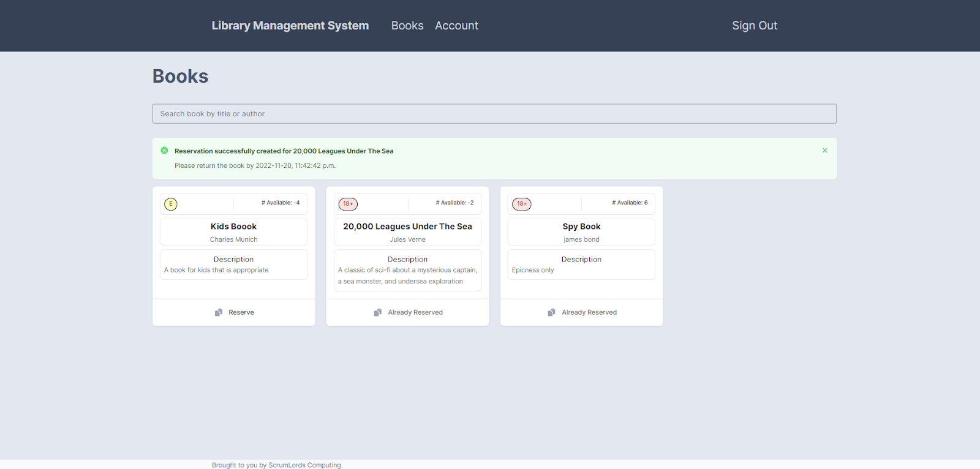Focus the search book by title or author field
This screenshot has width=980, height=469.
494,114
